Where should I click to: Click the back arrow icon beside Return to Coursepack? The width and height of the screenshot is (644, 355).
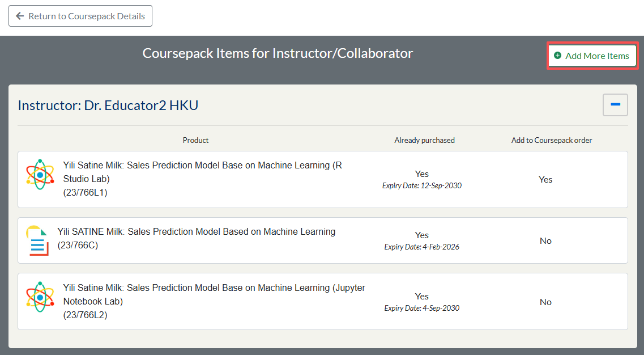click(20, 16)
